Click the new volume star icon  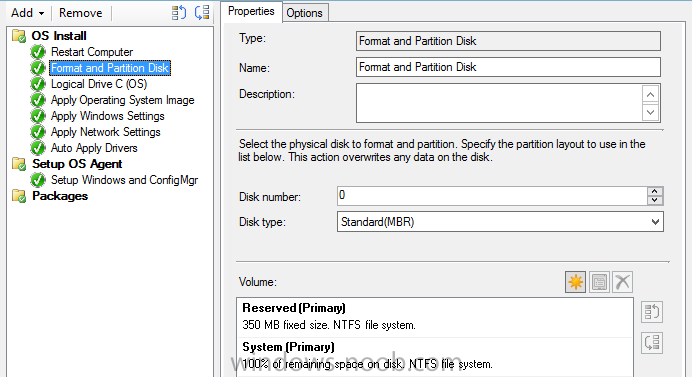click(575, 282)
